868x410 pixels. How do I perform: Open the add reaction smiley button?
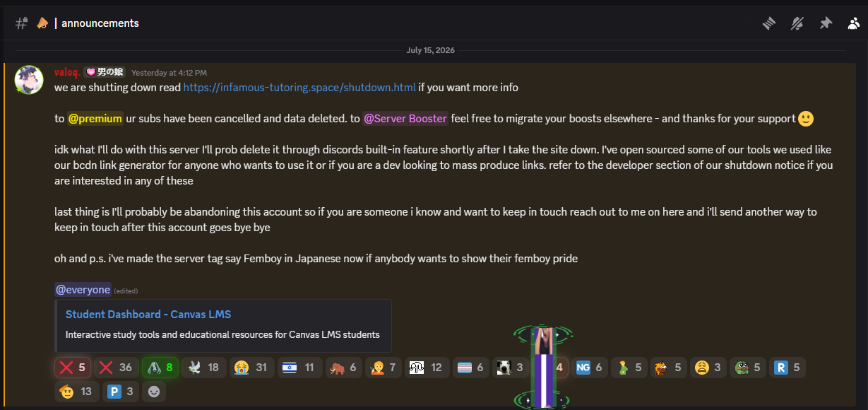tap(154, 392)
